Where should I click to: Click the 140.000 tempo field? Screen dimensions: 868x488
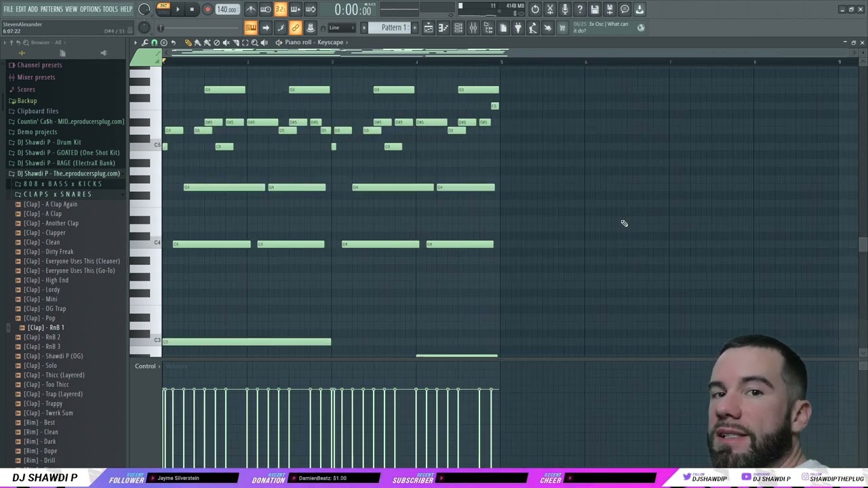tap(226, 9)
